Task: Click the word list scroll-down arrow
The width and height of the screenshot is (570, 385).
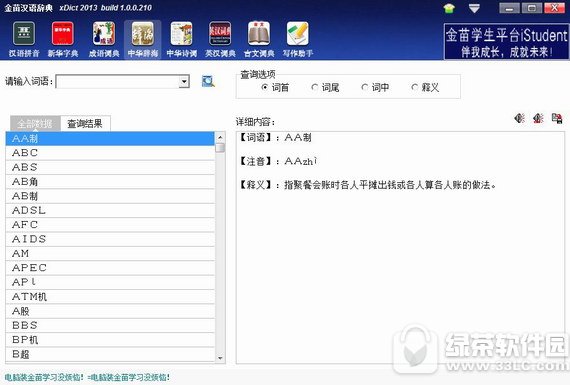Action: click(x=220, y=358)
